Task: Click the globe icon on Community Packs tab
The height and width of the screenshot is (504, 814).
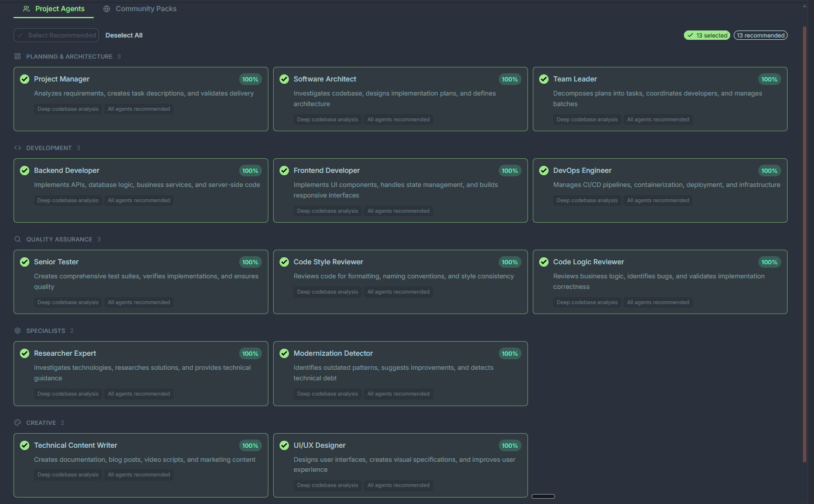Action: 106,9
